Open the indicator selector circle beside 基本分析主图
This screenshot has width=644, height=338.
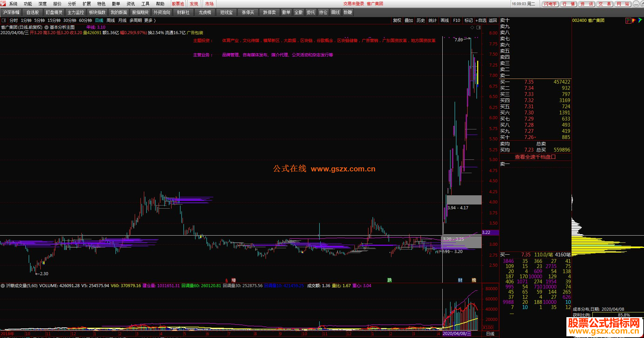46,27
